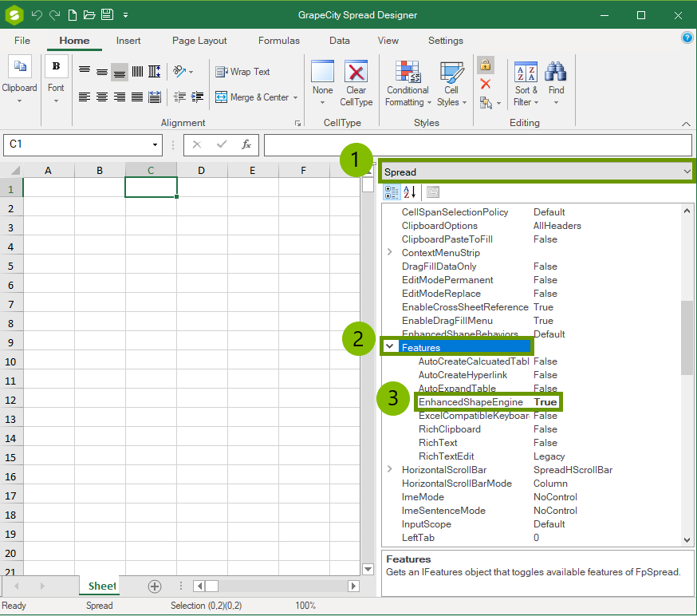Image resolution: width=697 pixels, height=616 pixels.
Task: Open the Alignment dialog launcher
Action: [x=297, y=123]
